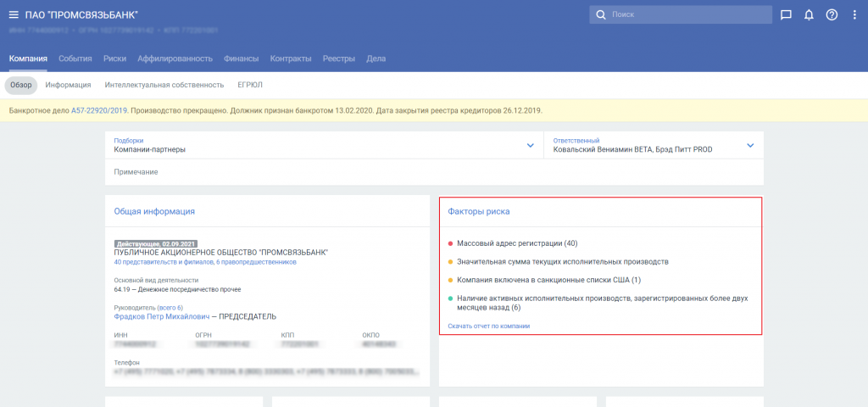Screen dimensions: 868x407
Task: Click the blurred Телефон phone numbers line
Action: point(265,371)
